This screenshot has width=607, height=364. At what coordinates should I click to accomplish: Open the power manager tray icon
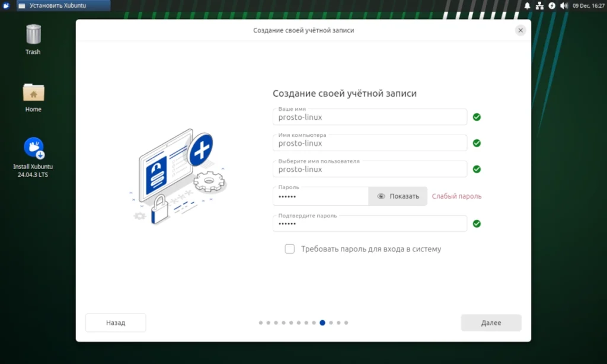pyautogui.click(x=552, y=5)
